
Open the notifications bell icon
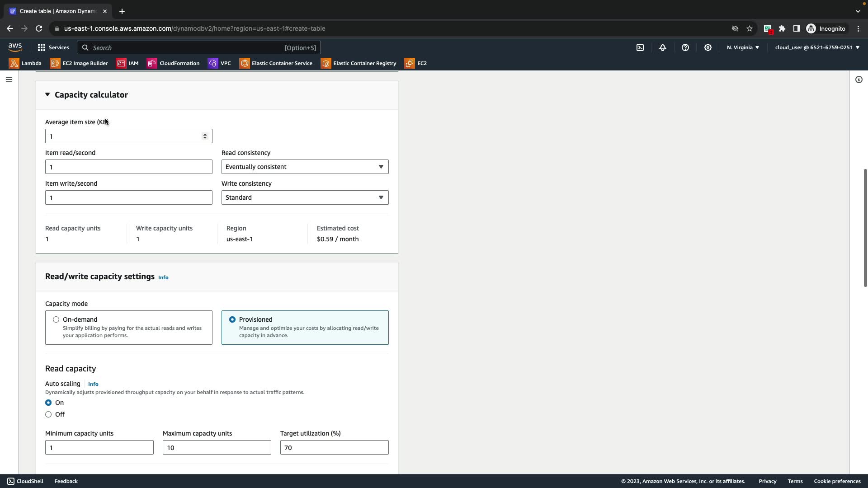663,47
